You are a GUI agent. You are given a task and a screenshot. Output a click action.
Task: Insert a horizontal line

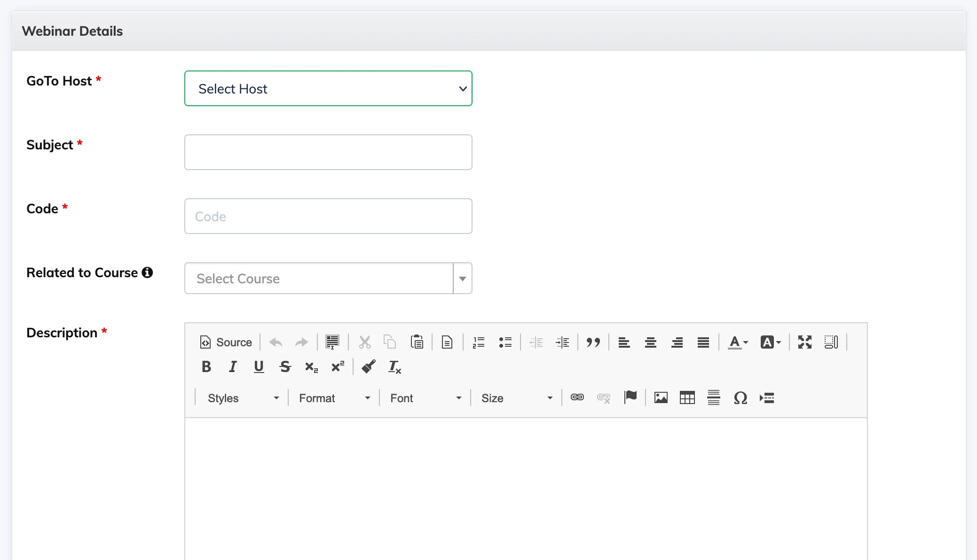pos(714,398)
